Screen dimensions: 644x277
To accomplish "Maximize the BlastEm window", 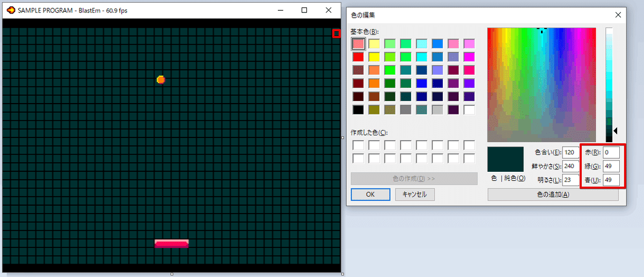I will coord(304,10).
